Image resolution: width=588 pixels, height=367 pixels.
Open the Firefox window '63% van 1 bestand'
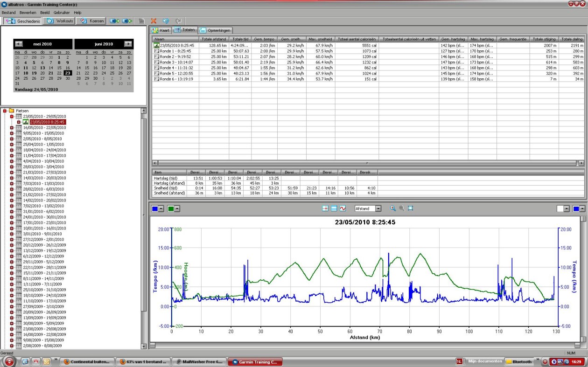[x=142, y=362]
